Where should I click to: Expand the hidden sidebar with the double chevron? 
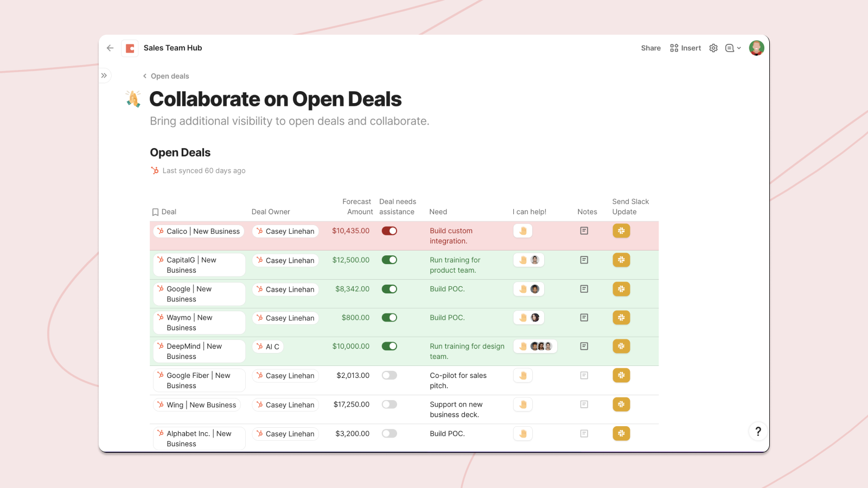point(104,75)
